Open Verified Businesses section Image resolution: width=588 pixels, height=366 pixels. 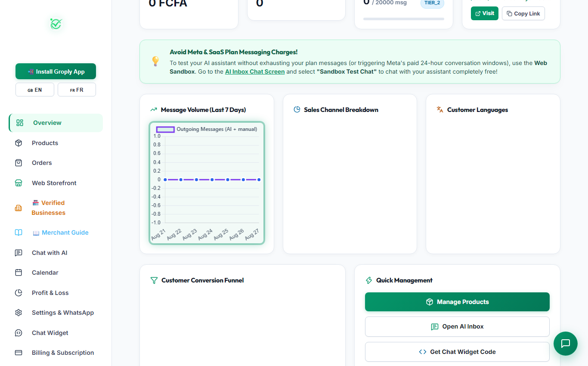pos(56,208)
